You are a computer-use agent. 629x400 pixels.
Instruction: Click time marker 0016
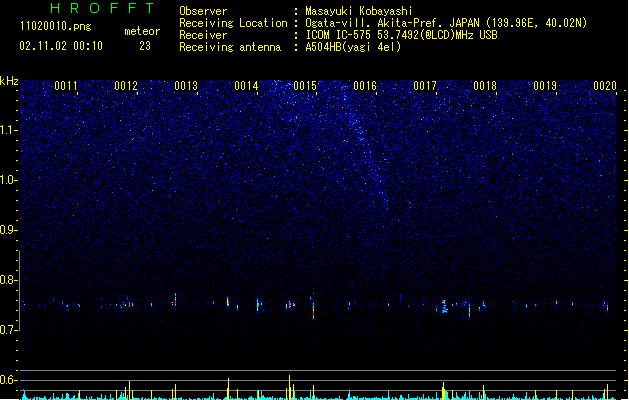[x=365, y=86]
